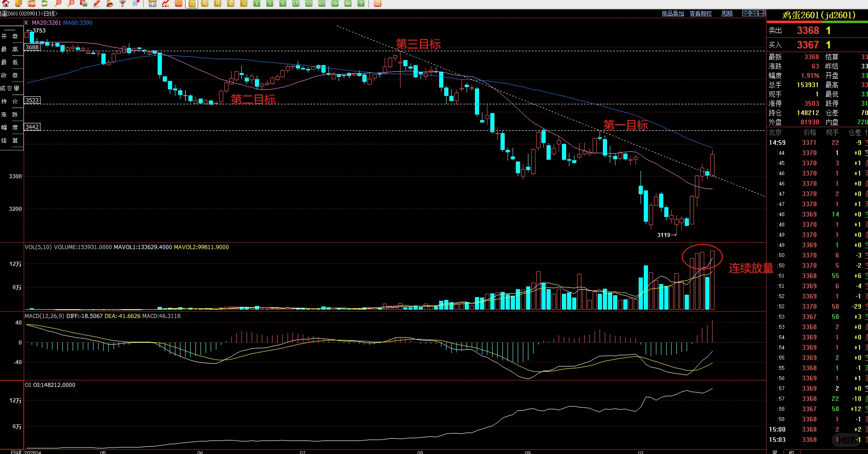The width and height of the screenshot is (868, 454).
Task: Click the red and green squares icon
Action: click(84, 3)
